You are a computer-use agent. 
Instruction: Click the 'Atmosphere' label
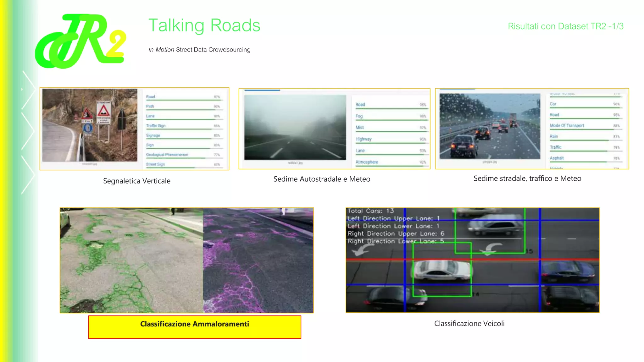(367, 162)
